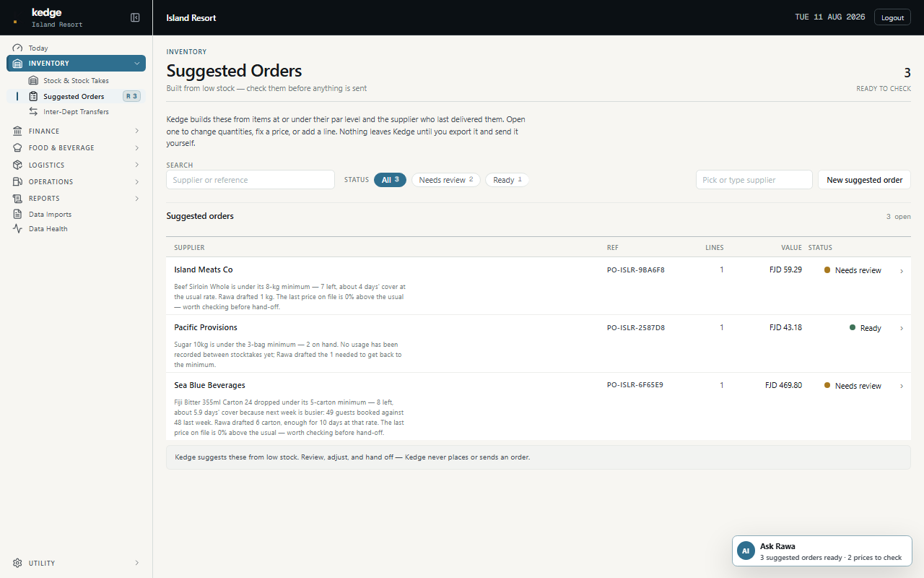The image size is (924, 578).
Task: Click reference PO-ISLR-2587D8
Action: tap(636, 327)
